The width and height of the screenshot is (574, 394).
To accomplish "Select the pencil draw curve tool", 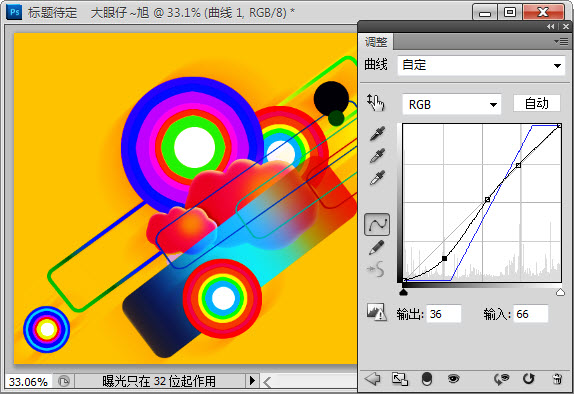I will click(x=377, y=248).
